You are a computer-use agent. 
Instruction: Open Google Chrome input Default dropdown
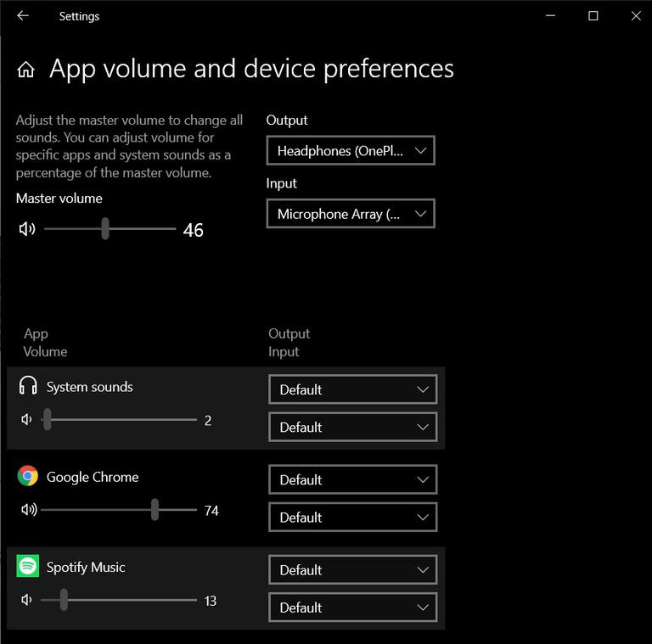(352, 517)
